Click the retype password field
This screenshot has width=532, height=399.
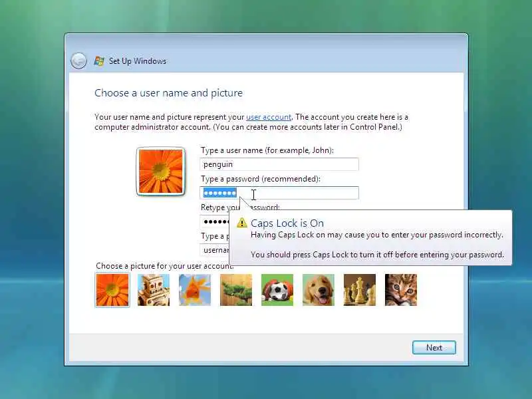(x=215, y=221)
